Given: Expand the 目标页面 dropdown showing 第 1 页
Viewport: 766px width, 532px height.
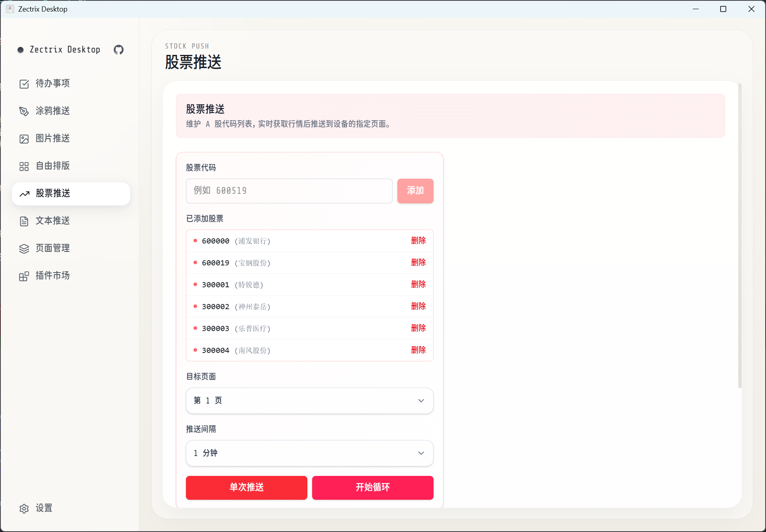Looking at the screenshot, I should click(309, 400).
